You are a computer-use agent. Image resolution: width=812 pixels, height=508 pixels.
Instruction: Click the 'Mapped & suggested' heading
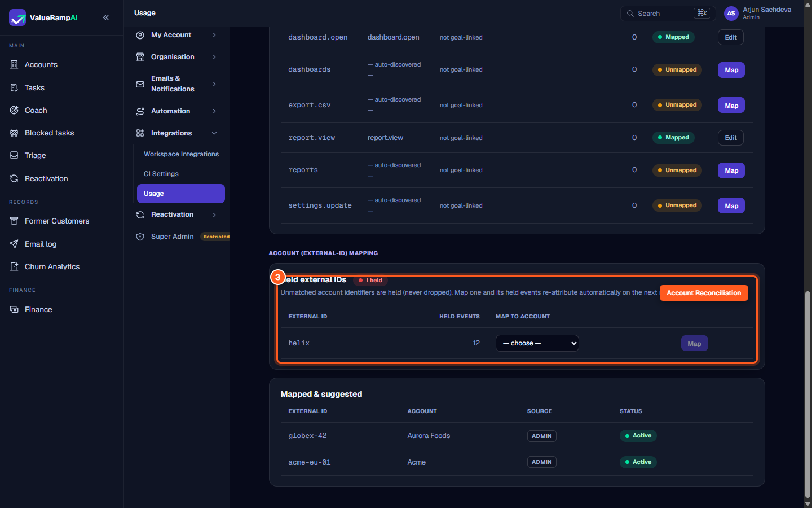[x=321, y=395]
